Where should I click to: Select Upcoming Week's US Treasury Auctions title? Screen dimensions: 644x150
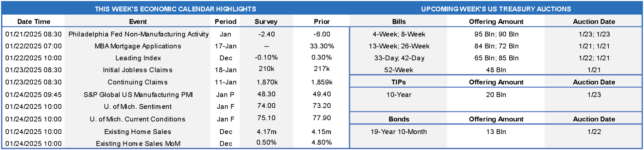click(x=496, y=9)
